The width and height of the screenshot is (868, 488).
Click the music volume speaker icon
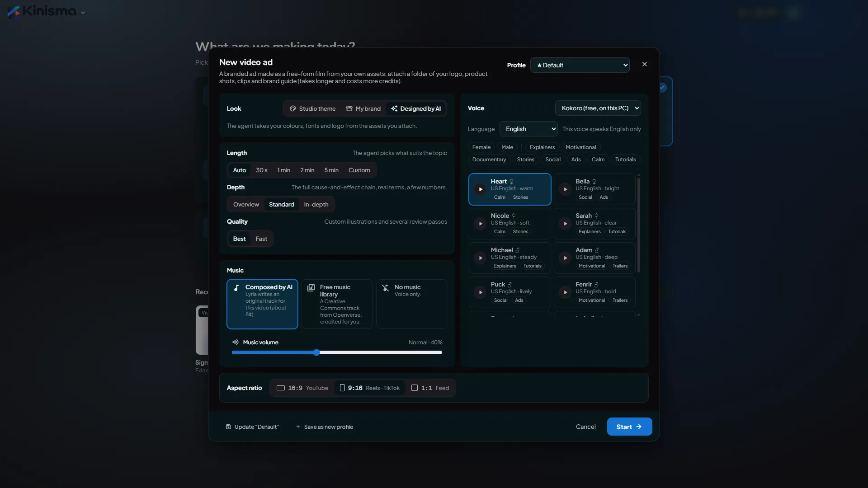click(x=236, y=342)
